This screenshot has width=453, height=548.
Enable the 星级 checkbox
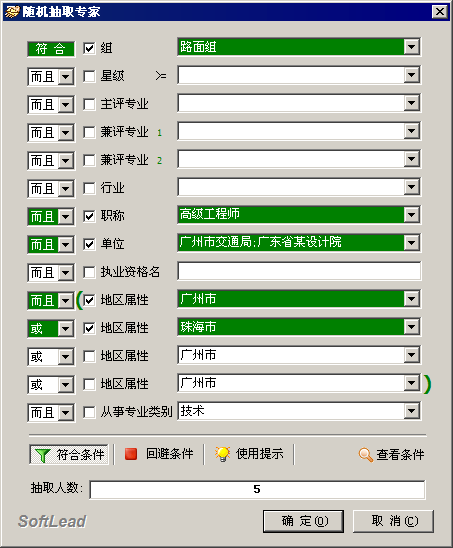(89, 76)
